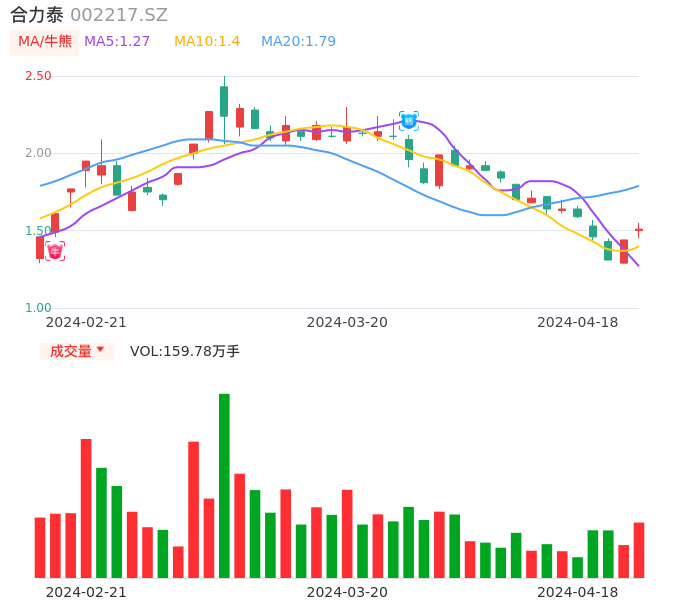Click the pink 牛 bull marker icon
Image resolution: width=686 pixels, height=606 pixels.
[x=55, y=251]
